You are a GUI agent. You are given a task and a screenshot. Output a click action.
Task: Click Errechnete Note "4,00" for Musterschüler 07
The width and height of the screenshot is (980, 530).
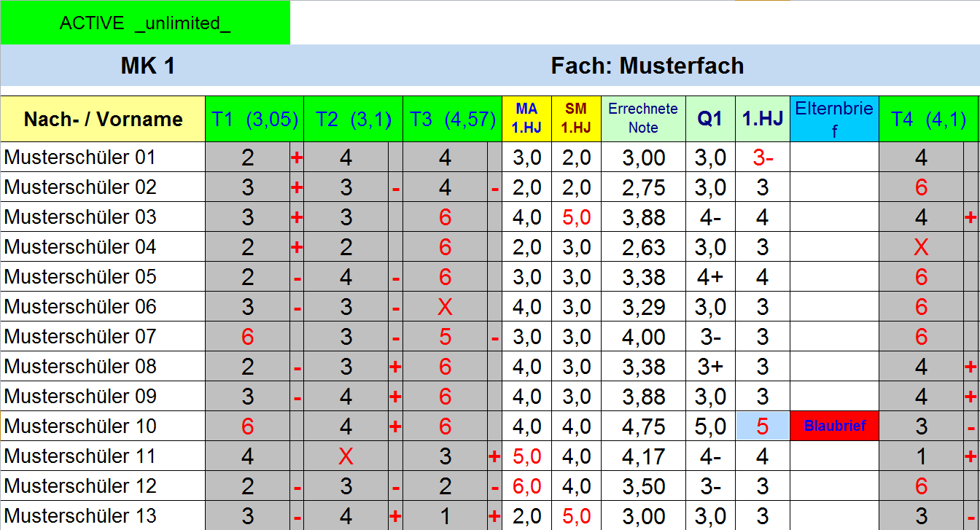643,337
